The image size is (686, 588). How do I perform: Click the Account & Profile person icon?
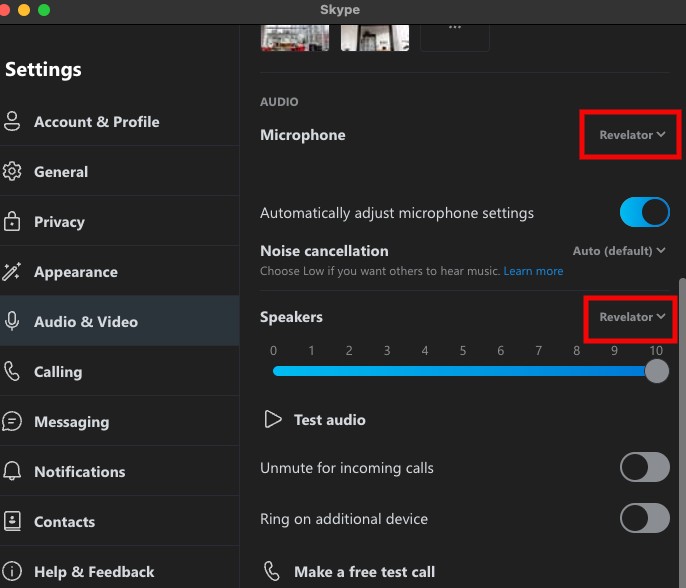pos(12,121)
